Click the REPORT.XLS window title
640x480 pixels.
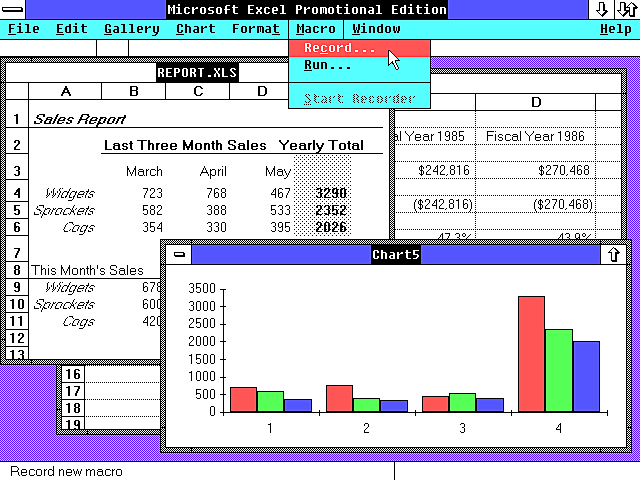(x=197, y=73)
